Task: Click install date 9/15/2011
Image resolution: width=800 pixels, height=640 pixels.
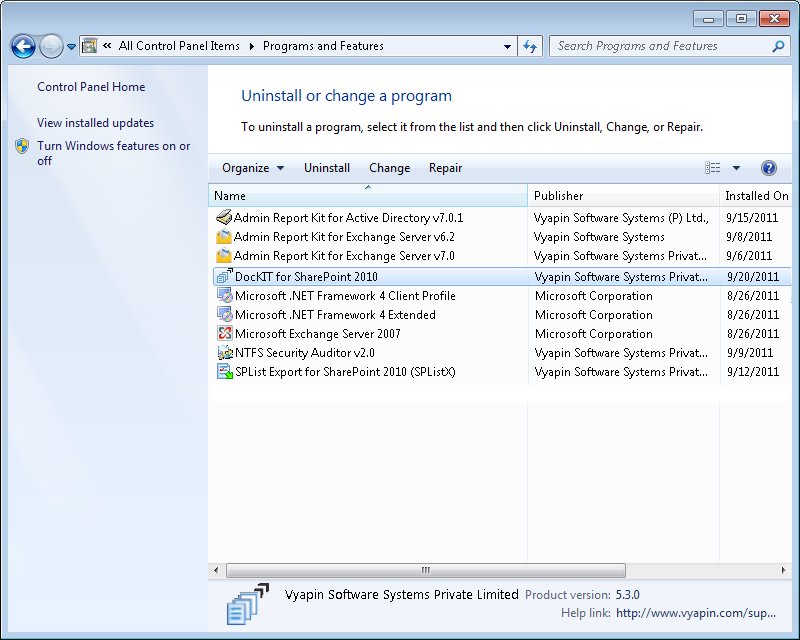Action: [x=752, y=218]
